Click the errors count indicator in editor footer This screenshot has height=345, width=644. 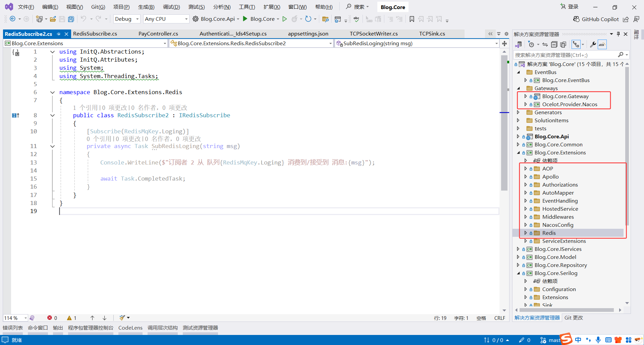(52, 318)
